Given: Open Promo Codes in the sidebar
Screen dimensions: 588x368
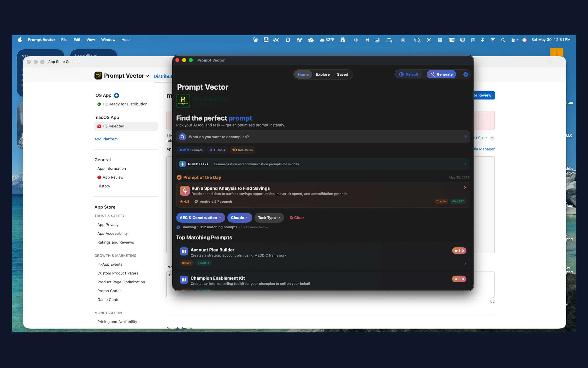Looking at the screenshot, I should coord(109,291).
